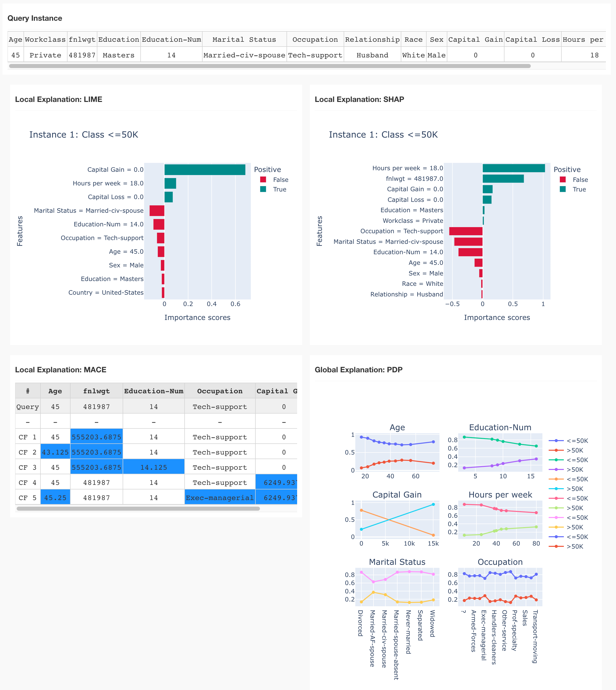Image resolution: width=616 pixels, height=690 pixels.
Task: Click the CF 3 Education-Num cell 14.125
Action: pyautogui.click(x=154, y=467)
